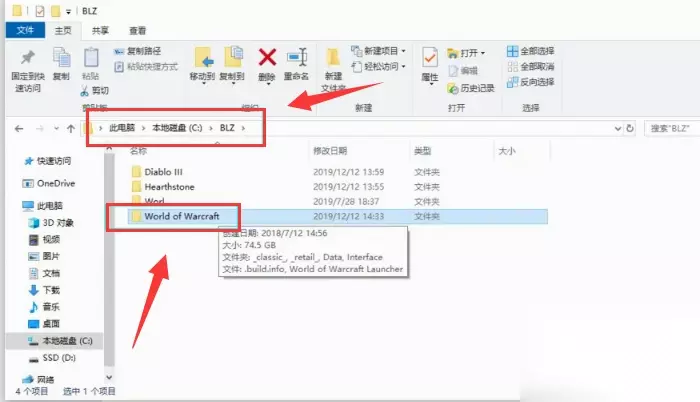The image size is (700, 402).
Task: Click the Properties (属性) checkmark icon
Action: coord(430,57)
